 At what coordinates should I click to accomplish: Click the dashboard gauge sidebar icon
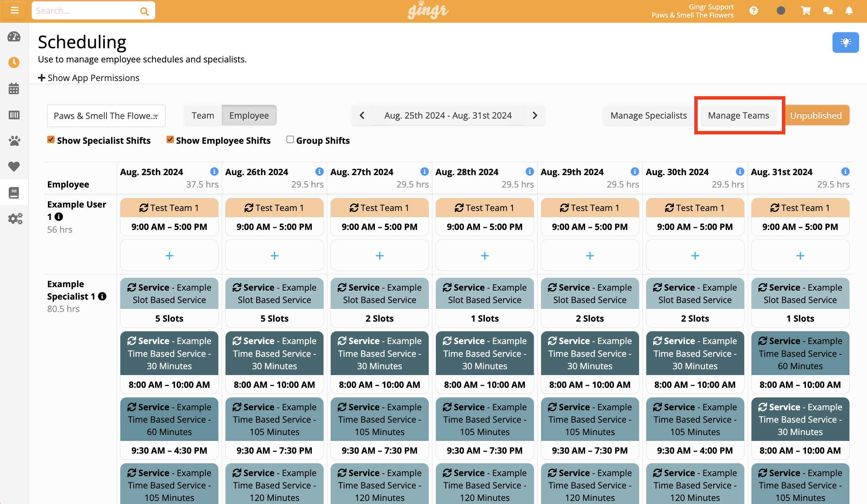(x=14, y=37)
